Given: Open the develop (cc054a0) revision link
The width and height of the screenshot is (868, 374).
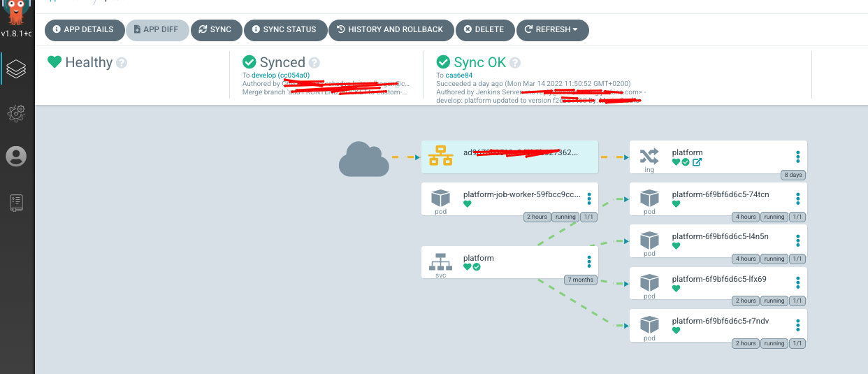Looking at the screenshot, I should (x=280, y=75).
